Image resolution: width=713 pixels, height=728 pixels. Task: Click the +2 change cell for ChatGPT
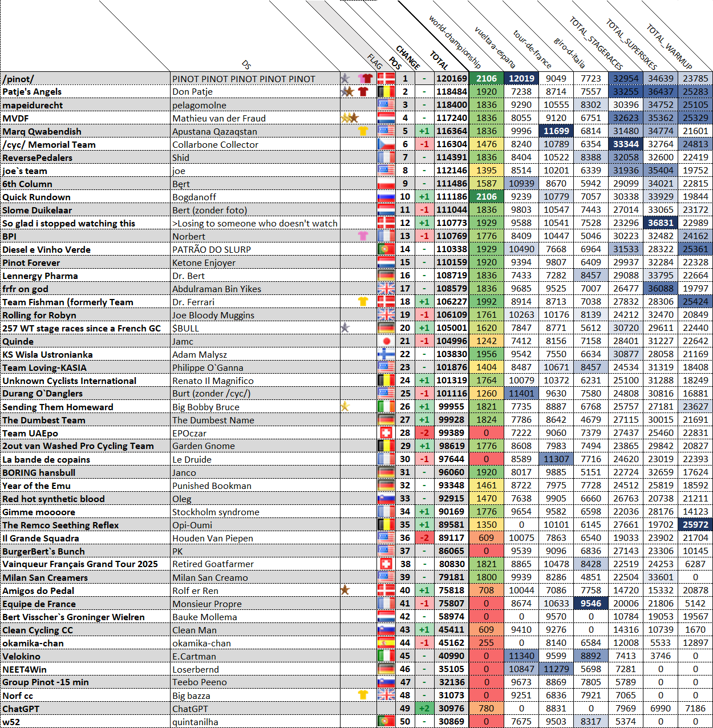[x=424, y=709]
